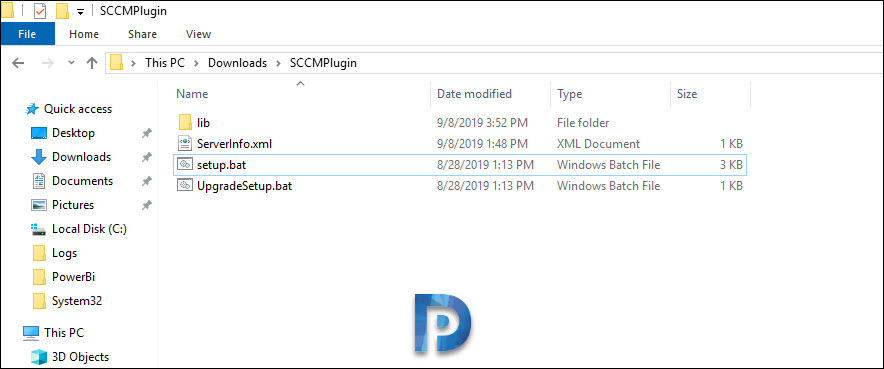Click the Pictures icon in sidebar

[39, 205]
